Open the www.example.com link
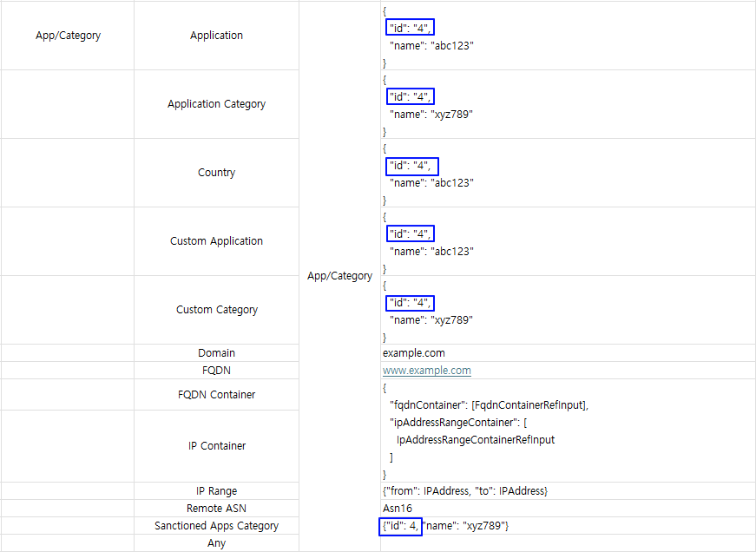Viewport: 756px width, 552px height. coord(427,371)
